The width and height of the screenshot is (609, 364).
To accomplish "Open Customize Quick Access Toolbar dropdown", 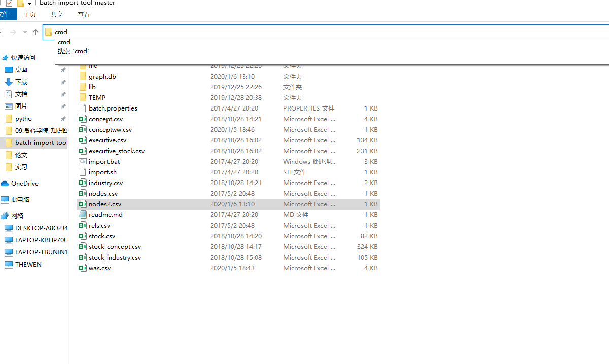I will [29, 3].
